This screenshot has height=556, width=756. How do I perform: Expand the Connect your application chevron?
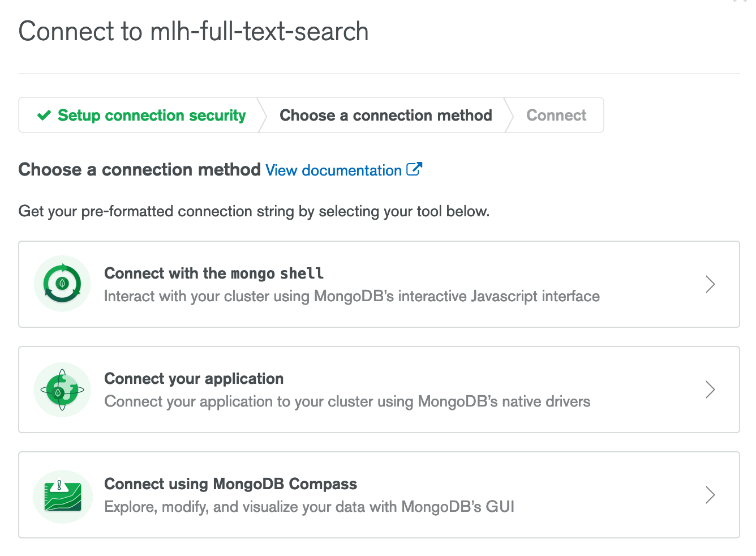(x=711, y=390)
